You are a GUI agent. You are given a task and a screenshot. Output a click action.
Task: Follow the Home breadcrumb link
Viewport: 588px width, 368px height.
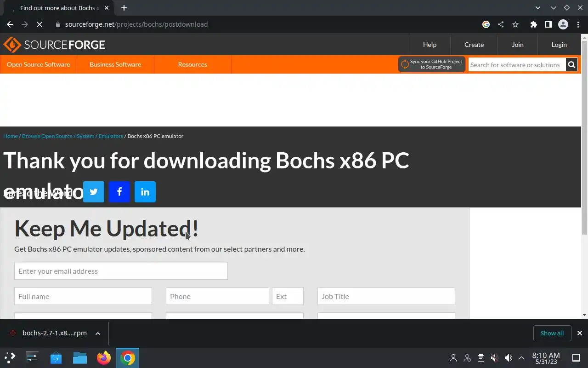click(x=11, y=136)
